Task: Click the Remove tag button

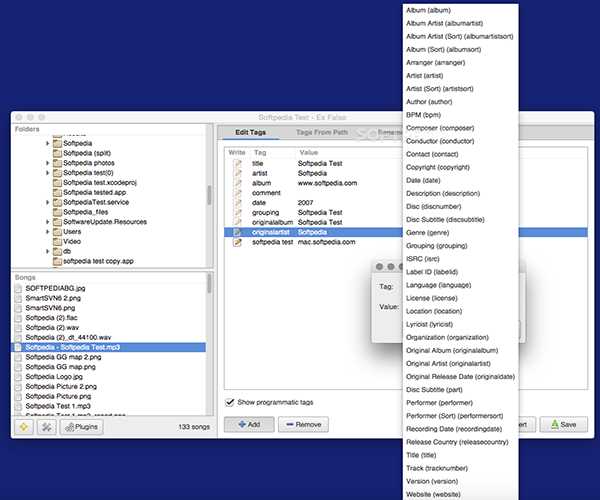Action: click(304, 424)
